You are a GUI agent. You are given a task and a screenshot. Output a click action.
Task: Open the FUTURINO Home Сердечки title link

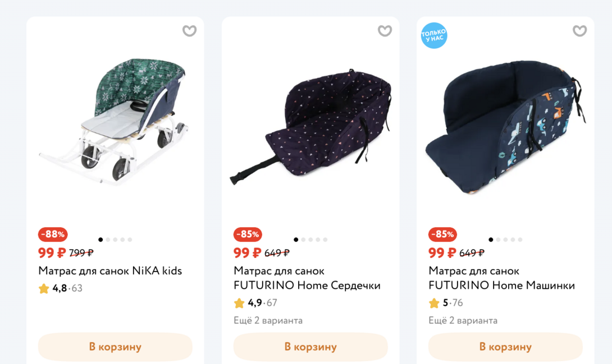tap(307, 278)
